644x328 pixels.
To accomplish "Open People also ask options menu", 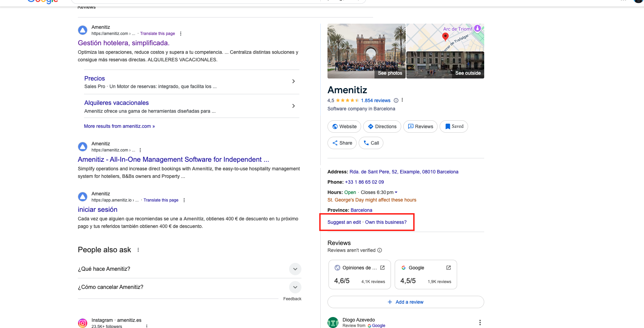I will (138, 250).
